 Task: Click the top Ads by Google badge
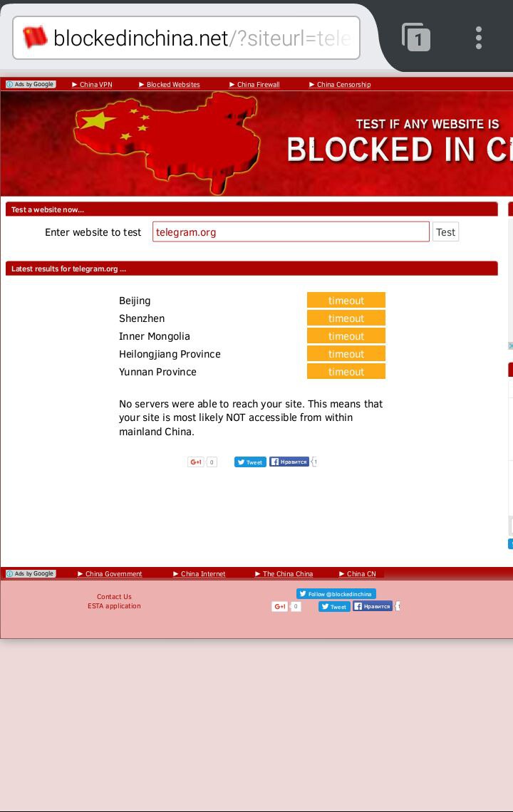[x=31, y=85]
